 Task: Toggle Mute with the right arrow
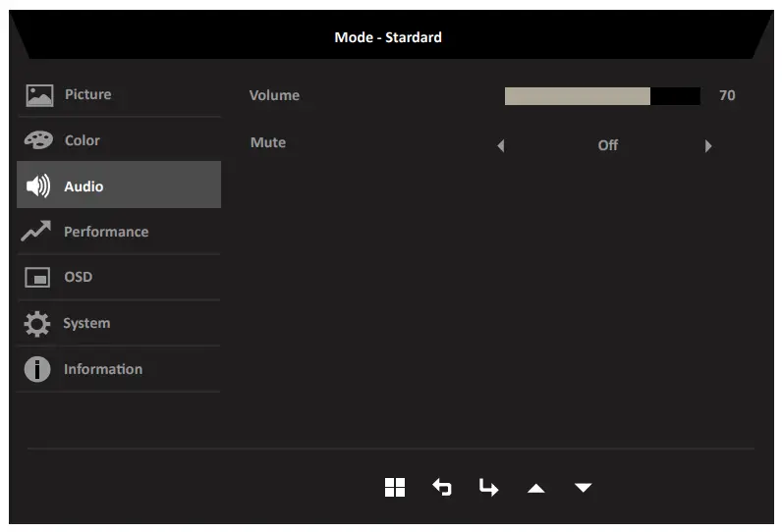[x=707, y=146]
